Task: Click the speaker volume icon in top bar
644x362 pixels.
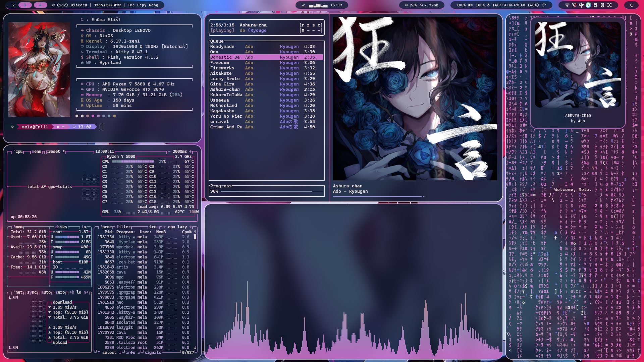Action: coord(470,5)
